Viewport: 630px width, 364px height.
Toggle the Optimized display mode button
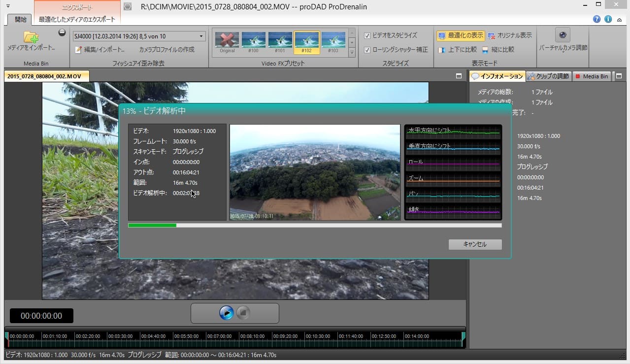(x=460, y=35)
